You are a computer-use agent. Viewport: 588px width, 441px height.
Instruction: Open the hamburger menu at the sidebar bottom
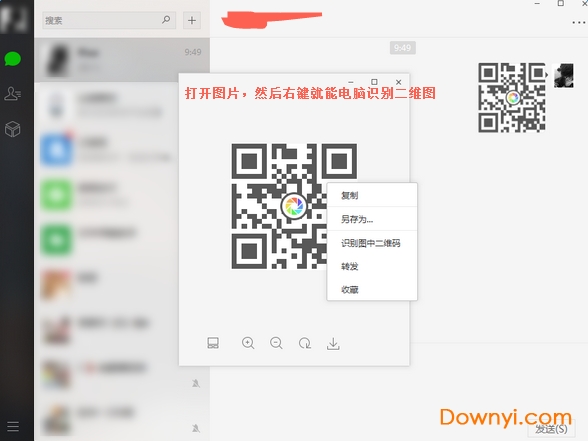click(x=13, y=426)
